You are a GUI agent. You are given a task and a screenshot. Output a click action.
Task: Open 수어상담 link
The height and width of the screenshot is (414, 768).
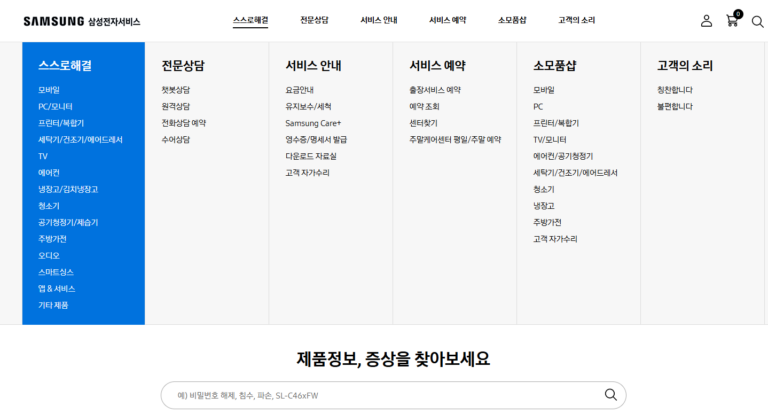tap(176, 140)
